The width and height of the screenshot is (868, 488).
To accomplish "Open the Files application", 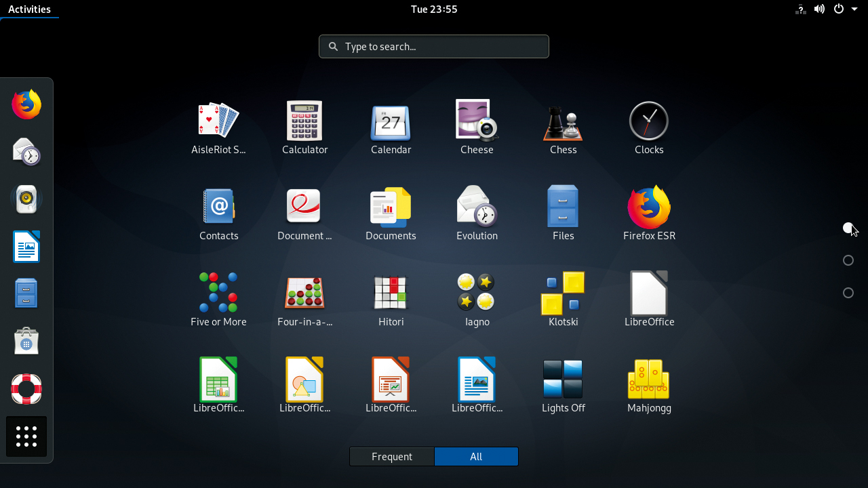I will coord(563,207).
